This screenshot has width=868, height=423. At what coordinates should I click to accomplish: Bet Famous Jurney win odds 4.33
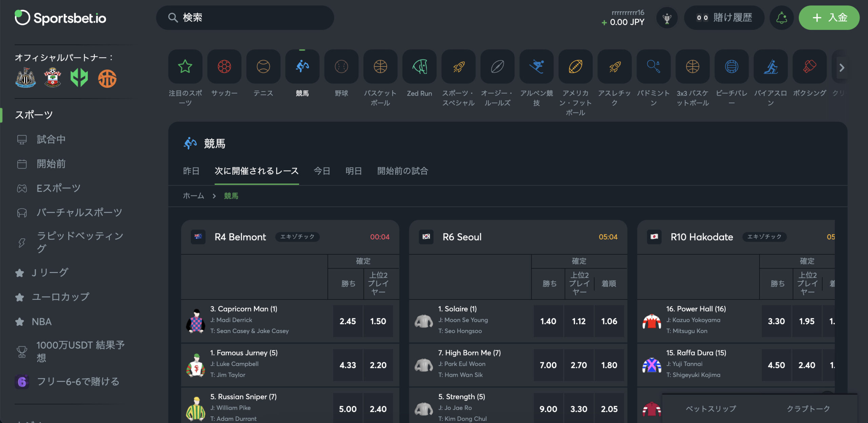(x=348, y=365)
